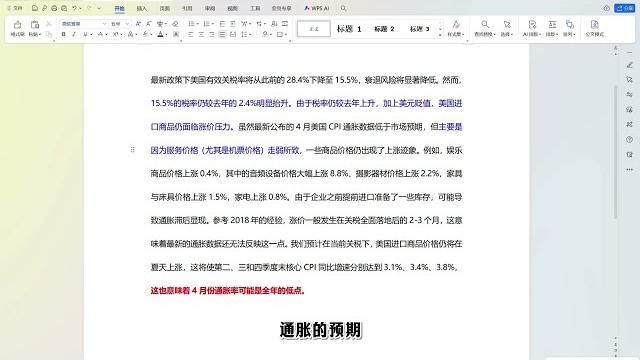The image size is (640, 360).
Task: Switch to the 引用 (References) ribbon tab
Action: (187, 8)
